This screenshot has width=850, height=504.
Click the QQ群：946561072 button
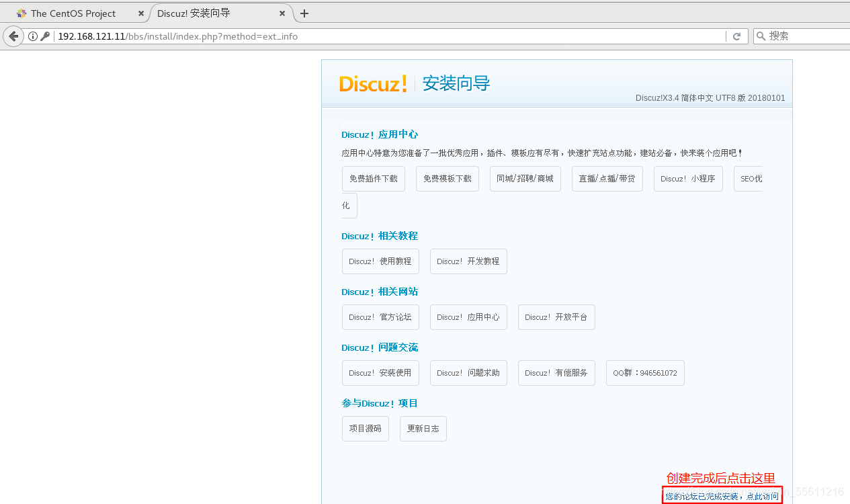pos(645,373)
